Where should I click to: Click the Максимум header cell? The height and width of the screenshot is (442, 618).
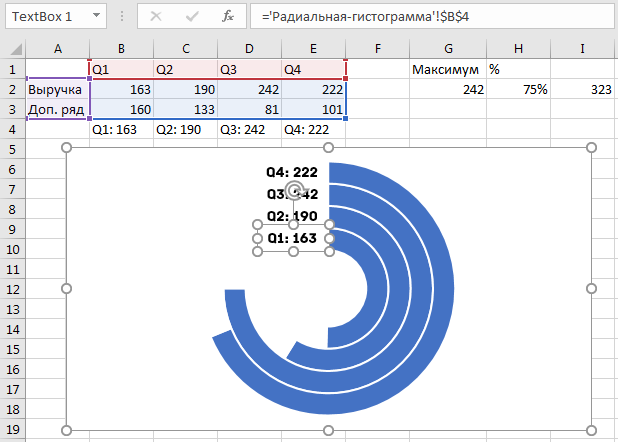tap(448, 69)
